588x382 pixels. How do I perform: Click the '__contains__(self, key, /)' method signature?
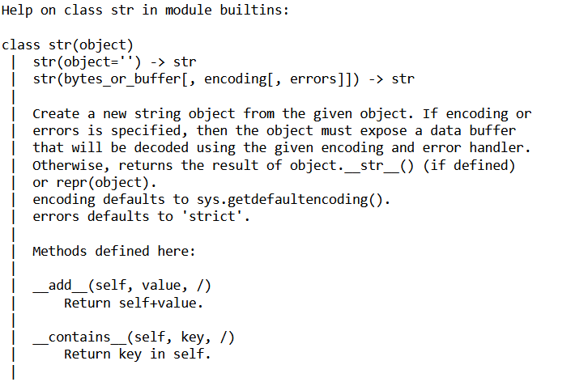pos(134,337)
